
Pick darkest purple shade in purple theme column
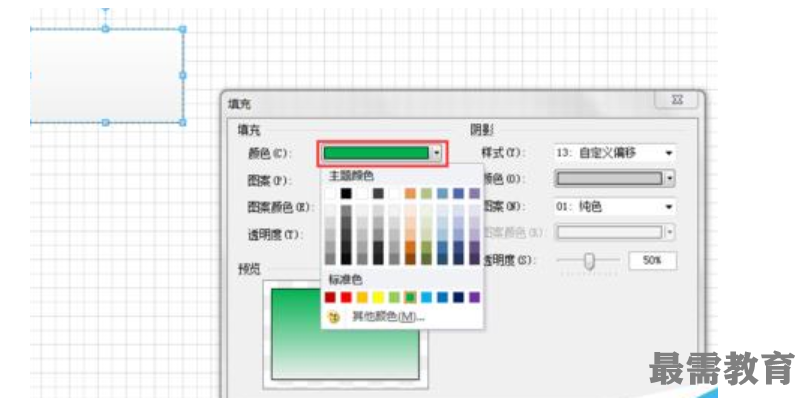pos(475,259)
